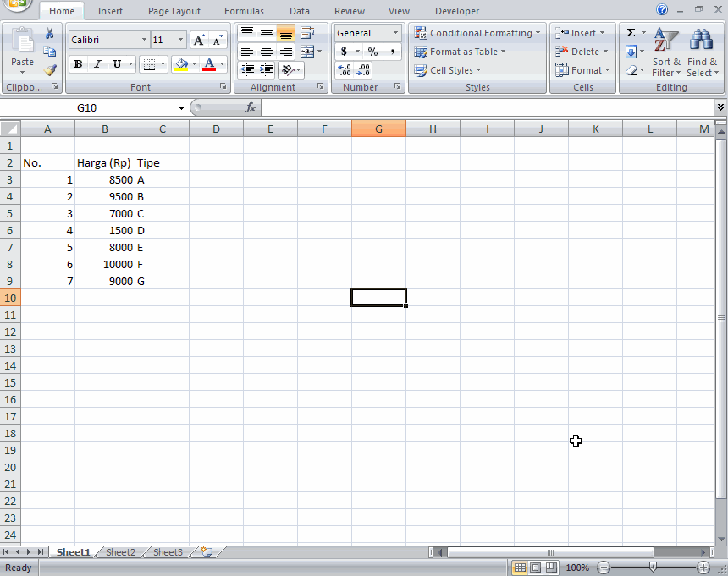Apply Percent Style formatting
This screenshot has width=728, height=576.
(x=371, y=52)
